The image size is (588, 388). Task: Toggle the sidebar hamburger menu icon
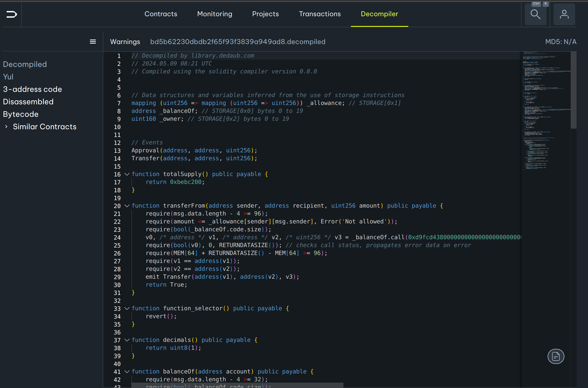tap(93, 42)
